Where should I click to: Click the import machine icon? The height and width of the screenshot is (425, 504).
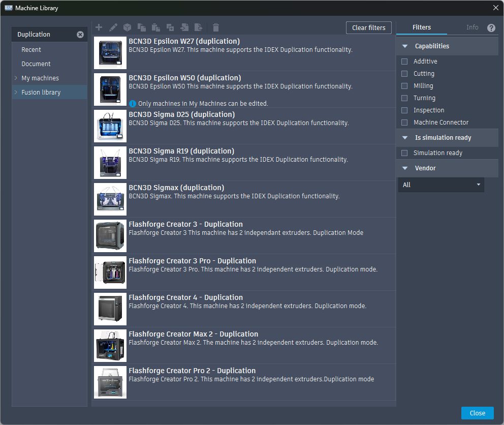pyautogui.click(x=184, y=27)
